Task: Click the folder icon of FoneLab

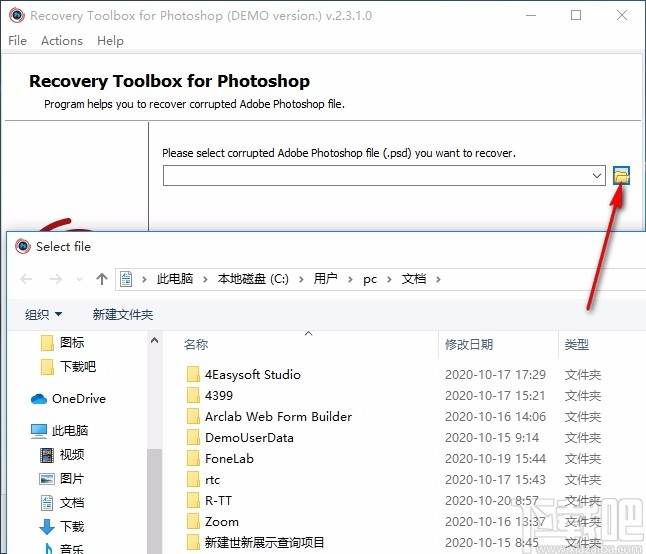Action: (x=193, y=458)
